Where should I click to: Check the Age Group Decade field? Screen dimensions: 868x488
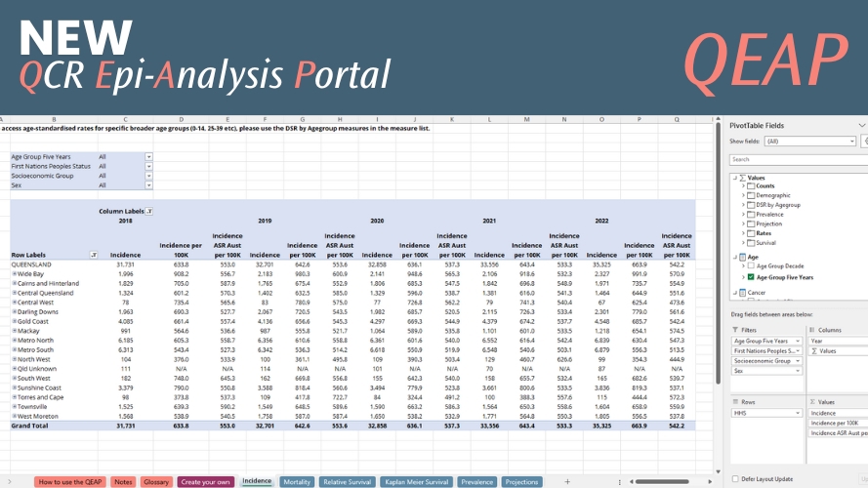coord(751,266)
